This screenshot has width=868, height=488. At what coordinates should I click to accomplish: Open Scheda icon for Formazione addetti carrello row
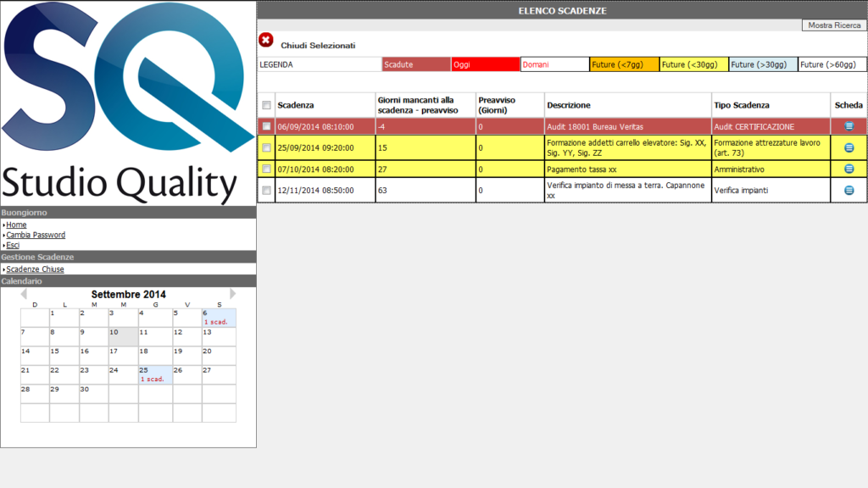point(849,147)
